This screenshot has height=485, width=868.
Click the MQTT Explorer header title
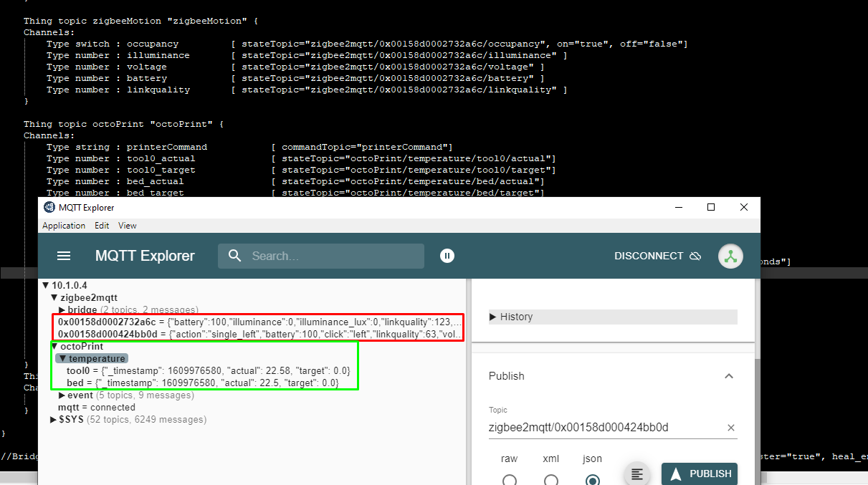[145, 256]
